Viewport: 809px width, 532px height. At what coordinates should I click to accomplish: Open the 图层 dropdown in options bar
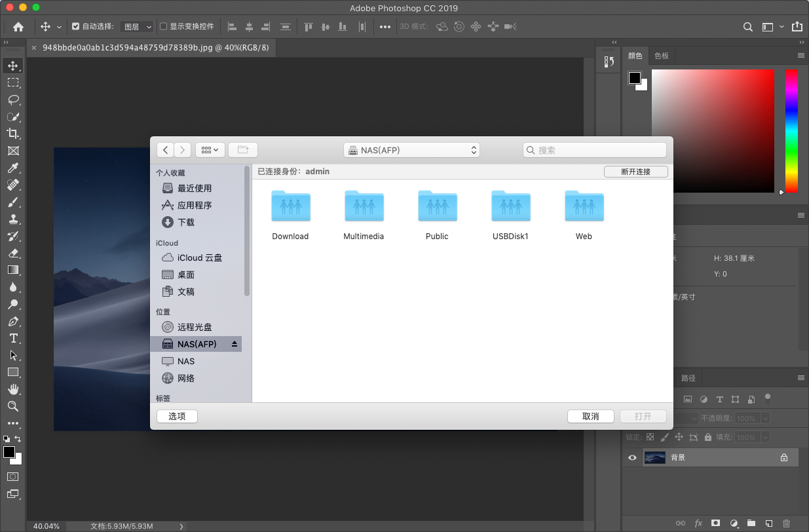[x=136, y=26]
